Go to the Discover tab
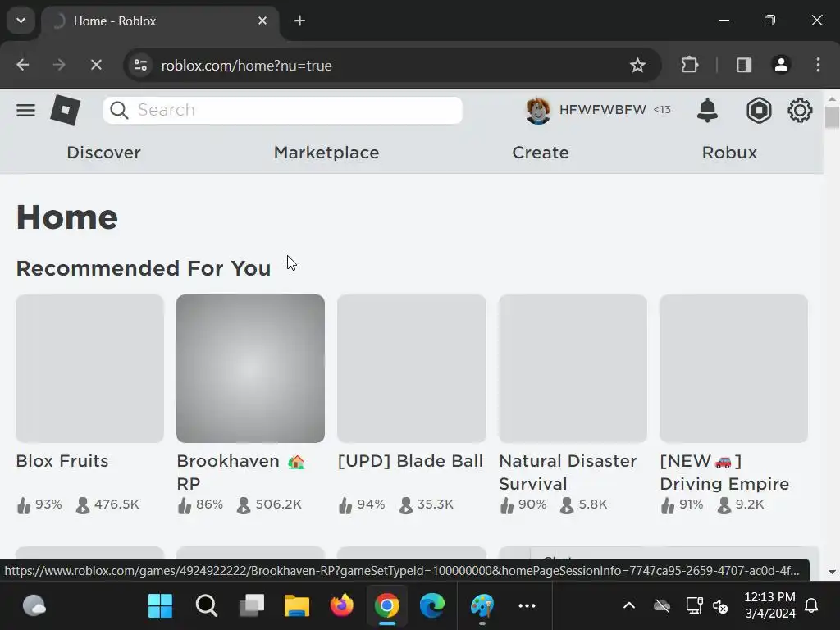The height and width of the screenshot is (630, 840). [x=103, y=153]
